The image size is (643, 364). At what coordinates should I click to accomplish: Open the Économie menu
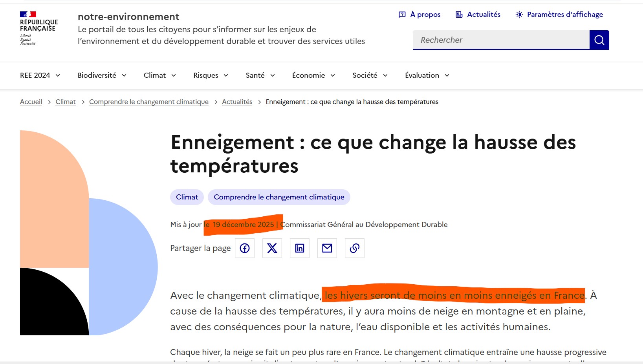pos(313,75)
